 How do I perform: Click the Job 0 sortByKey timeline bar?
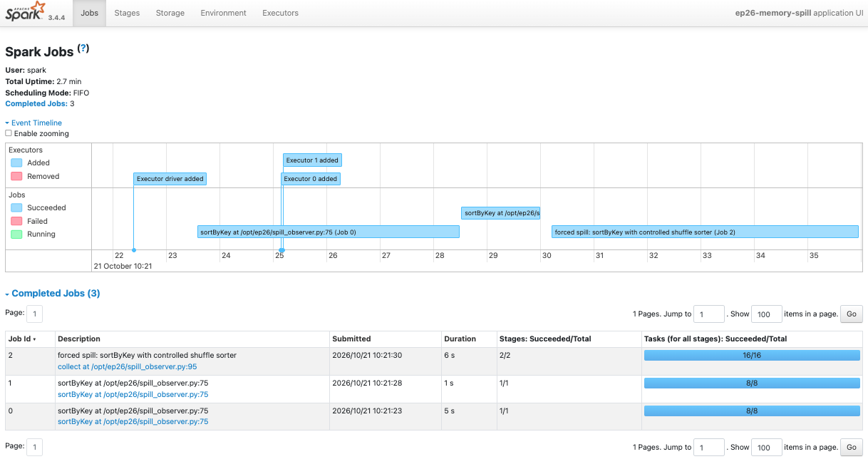pyautogui.click(x=329, y=232)
